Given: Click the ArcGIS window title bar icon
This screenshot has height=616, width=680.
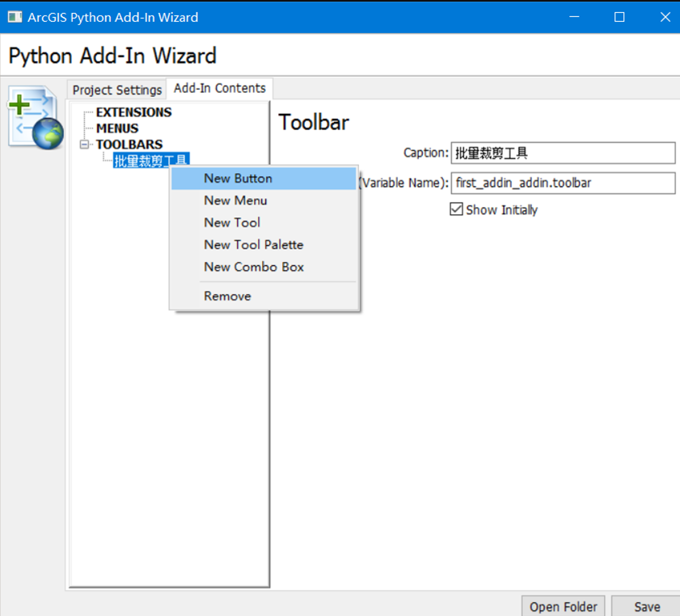Looking at the screenshot, I should [x=15, y=17].
